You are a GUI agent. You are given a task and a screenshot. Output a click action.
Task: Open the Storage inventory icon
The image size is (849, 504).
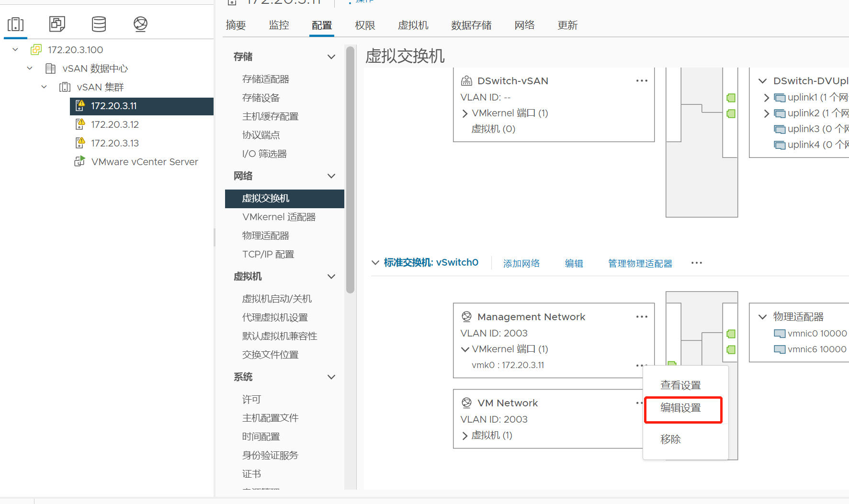click(x=99, y=24)
